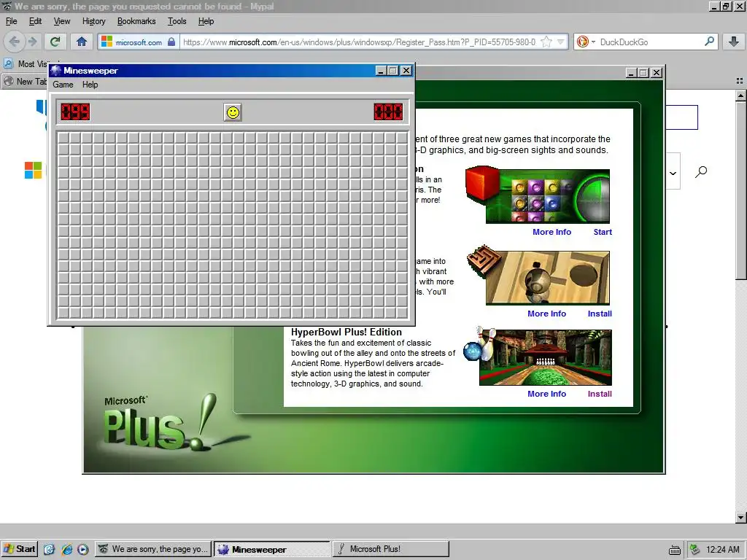Image resolution: width=747 pixels, height=560 pixels.
Task: Go to the browser home page icon
Action: pos(82,42)
